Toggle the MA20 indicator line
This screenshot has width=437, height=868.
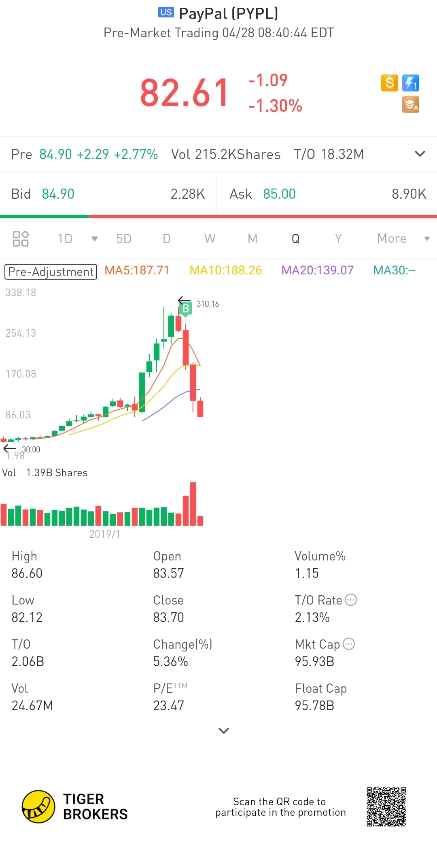317,270
